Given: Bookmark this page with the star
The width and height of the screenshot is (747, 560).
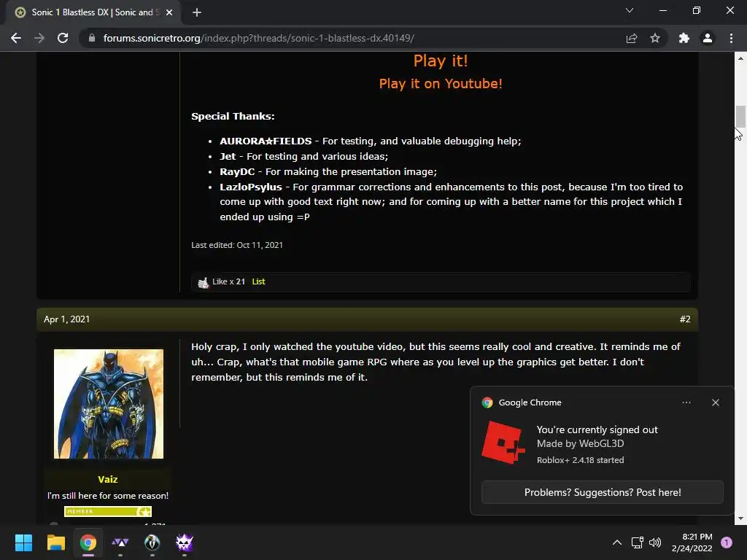Looking at the screenshot, I should pos(655,38).
